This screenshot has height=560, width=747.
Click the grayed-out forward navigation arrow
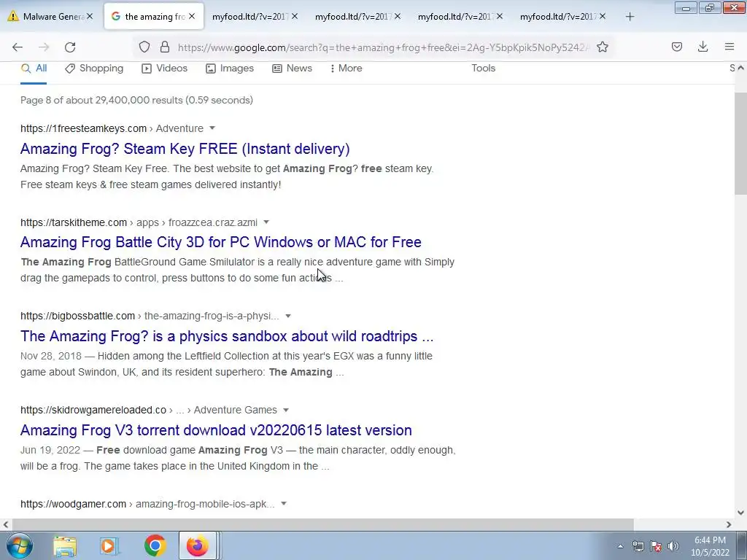click(x=44, y=47)
